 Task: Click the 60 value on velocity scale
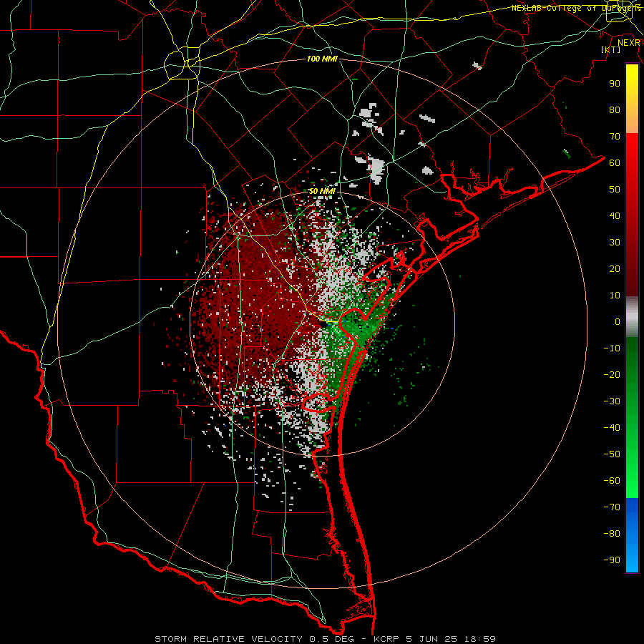click(615, 162)
